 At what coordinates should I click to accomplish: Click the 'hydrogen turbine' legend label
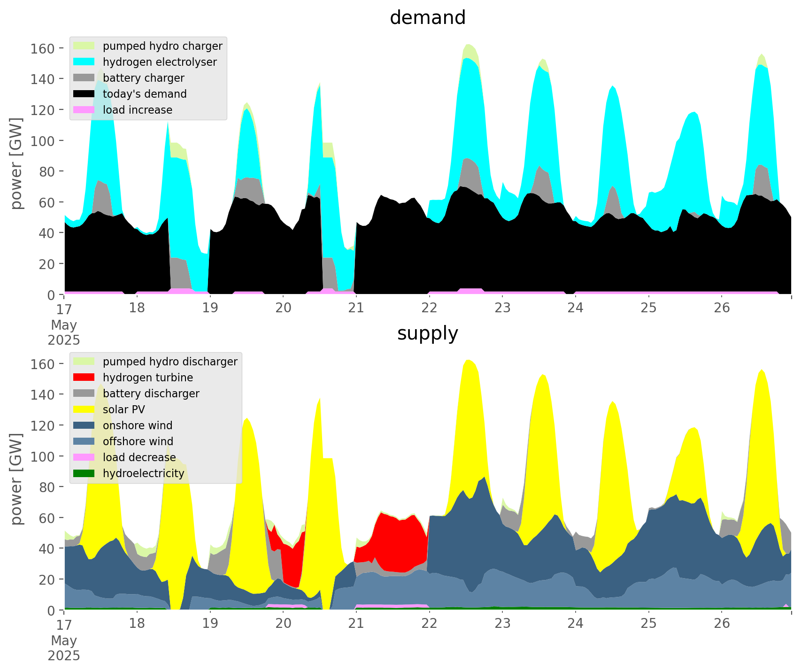pyautogui.click(x=148, y=378)
